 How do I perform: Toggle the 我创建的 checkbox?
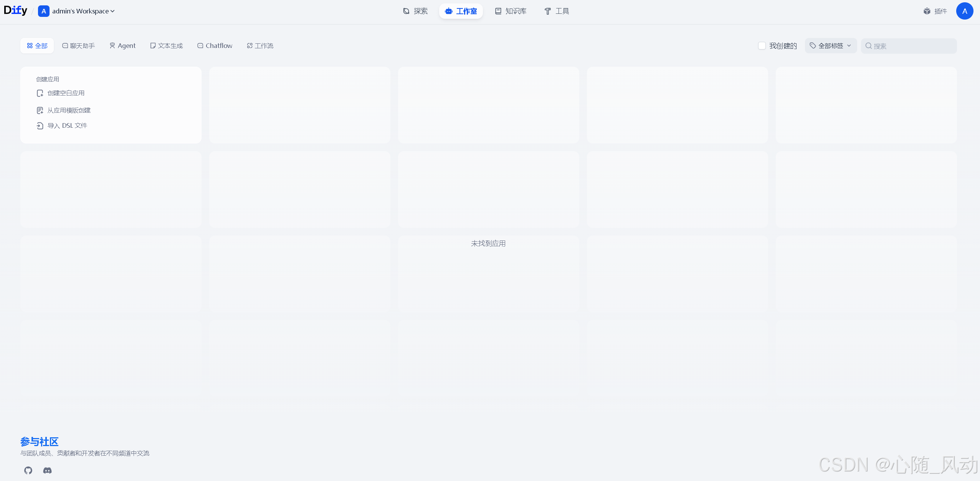pos(762,46)
